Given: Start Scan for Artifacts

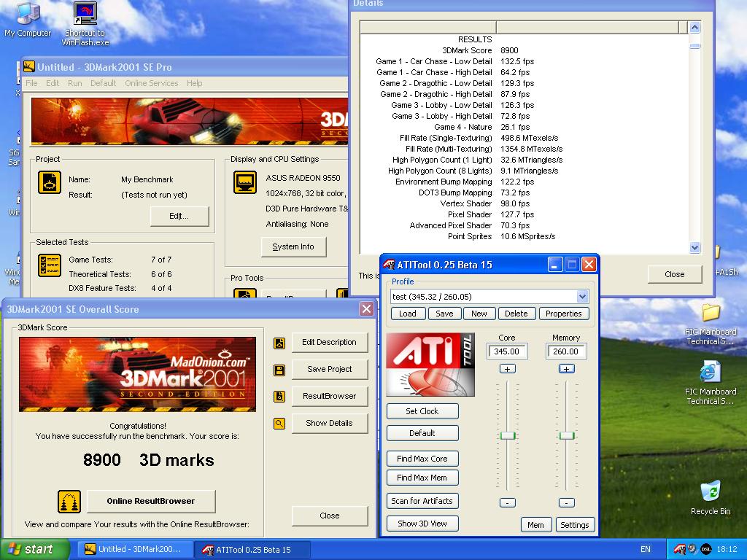Looking at the screenshot, I should click(422, 501).
